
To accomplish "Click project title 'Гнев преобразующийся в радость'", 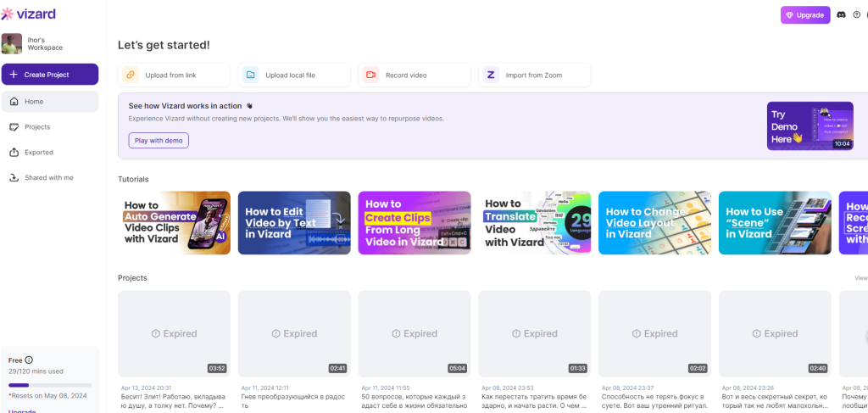I will pyautogui.click(x=294, y=401).
